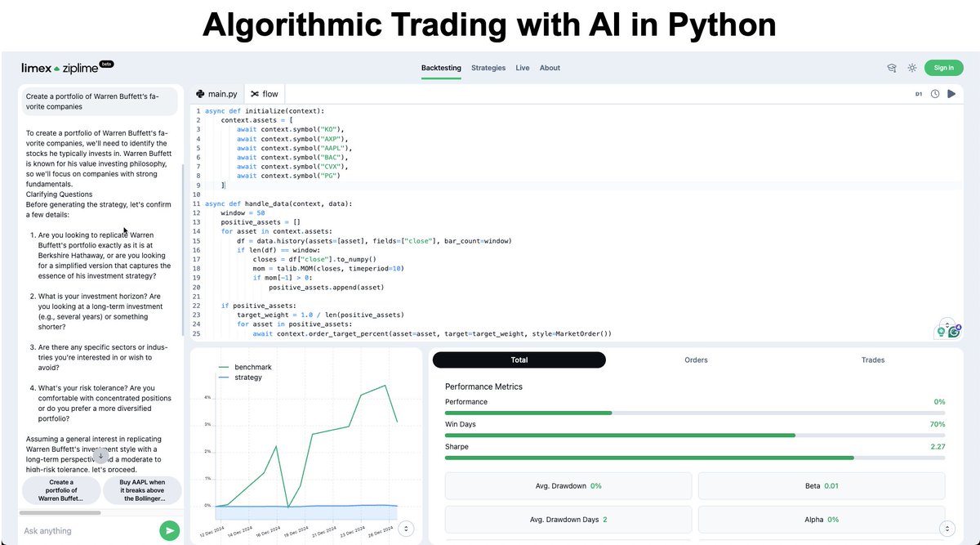Image resolution: width=980 pixels, height=545 pixels.
Task: Select the Beta 0.01 metric card
Action: tap(822, 486)
